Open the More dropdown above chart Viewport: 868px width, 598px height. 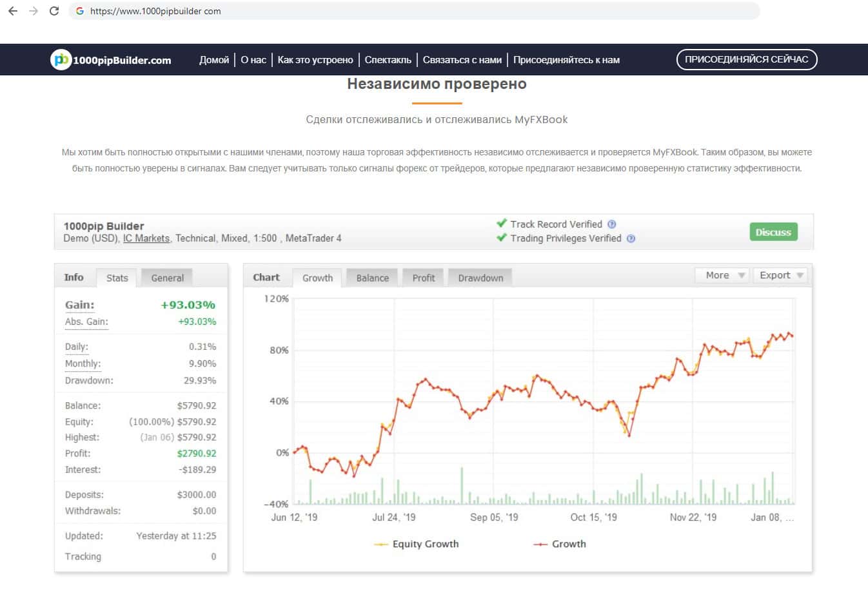tap(722, 275)
